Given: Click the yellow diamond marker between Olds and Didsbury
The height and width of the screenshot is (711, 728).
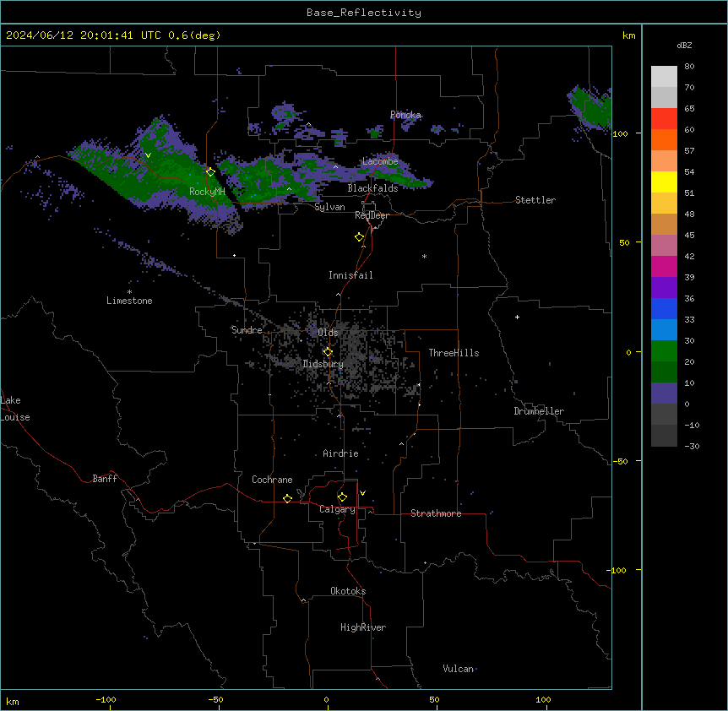Looking at the screenshot, I should (x=328, y=352).
